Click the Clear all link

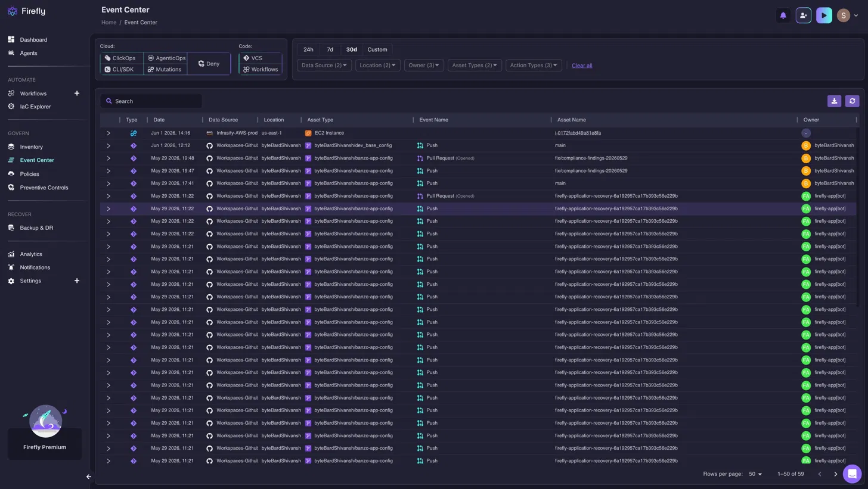582,66
